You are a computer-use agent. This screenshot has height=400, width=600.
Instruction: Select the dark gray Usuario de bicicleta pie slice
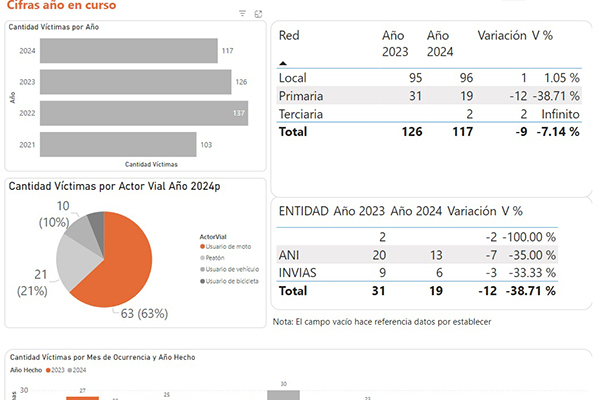(97, 230)
